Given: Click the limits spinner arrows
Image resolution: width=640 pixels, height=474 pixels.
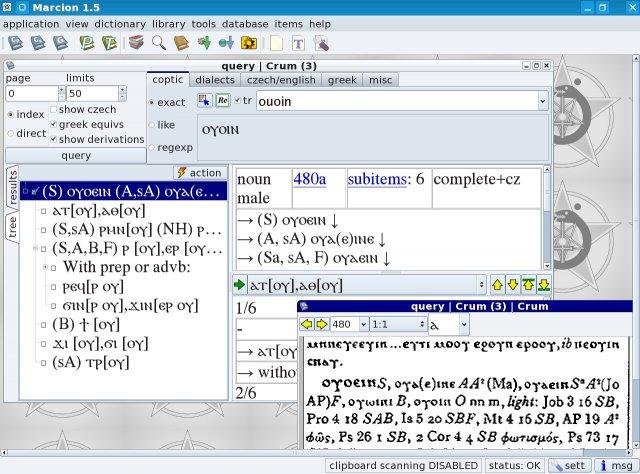Looking at the screenshot, I should [122, 93].
